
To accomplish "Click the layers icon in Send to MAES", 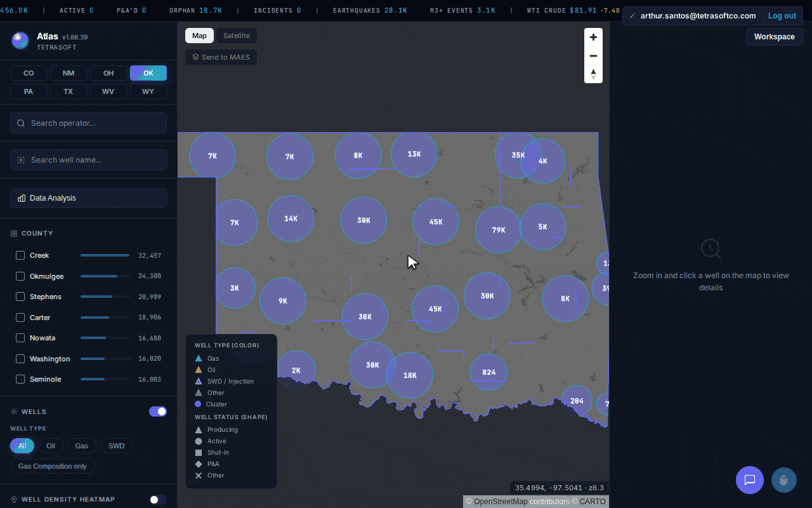I will tap(195, 57).
